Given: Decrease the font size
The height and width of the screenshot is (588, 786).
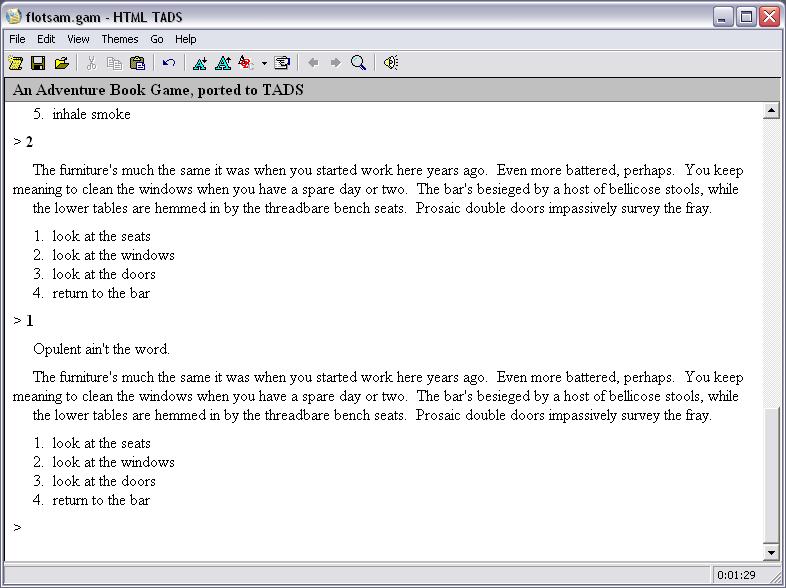Looking at the screenshot, I should [200, 63].
